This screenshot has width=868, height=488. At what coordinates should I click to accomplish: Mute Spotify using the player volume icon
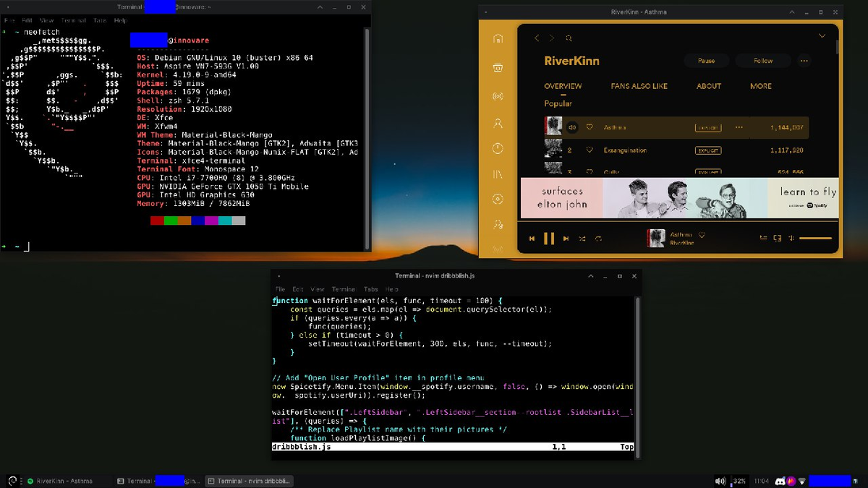tap(791, 238)
